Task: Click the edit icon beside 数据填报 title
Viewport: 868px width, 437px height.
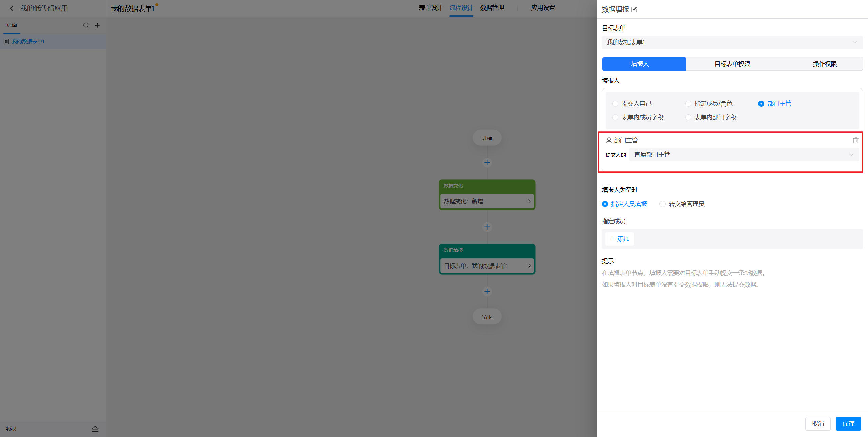Action: coord(634,9)
